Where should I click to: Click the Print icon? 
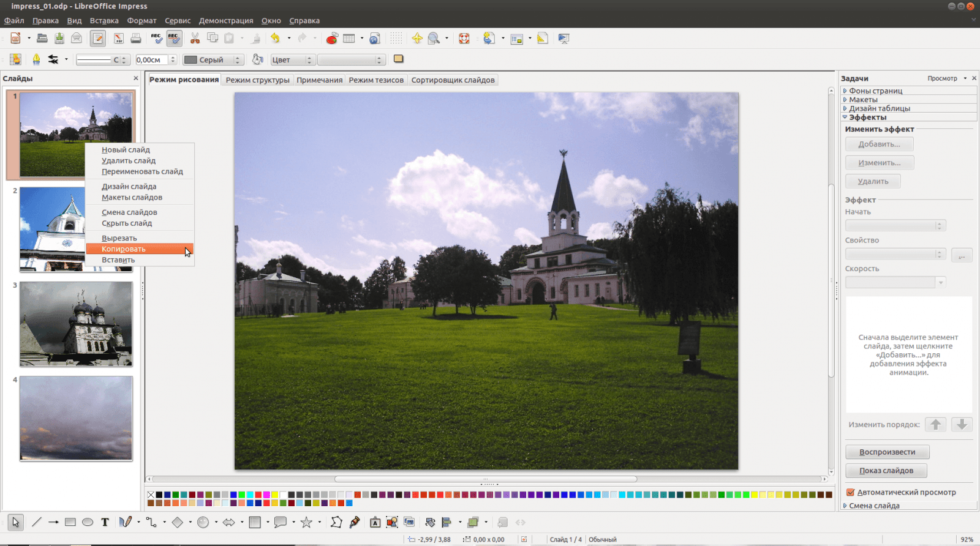point(136,39)
